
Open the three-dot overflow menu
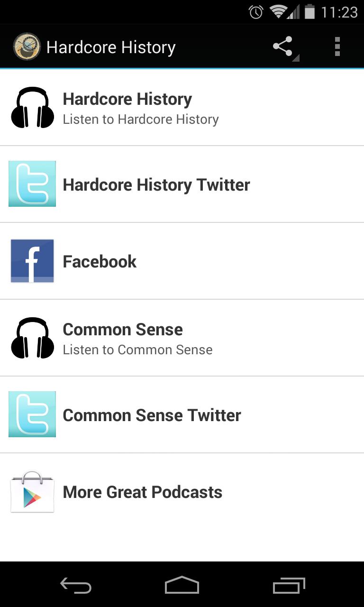337,47
